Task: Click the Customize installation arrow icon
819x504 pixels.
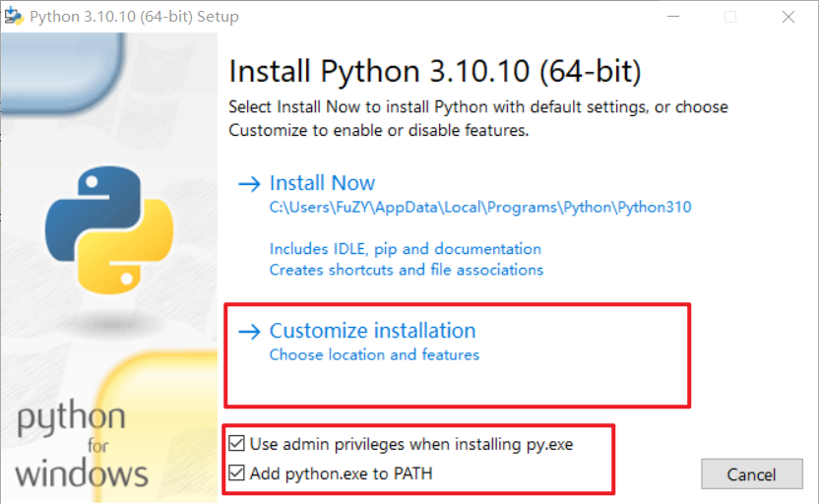Action: 249,332
